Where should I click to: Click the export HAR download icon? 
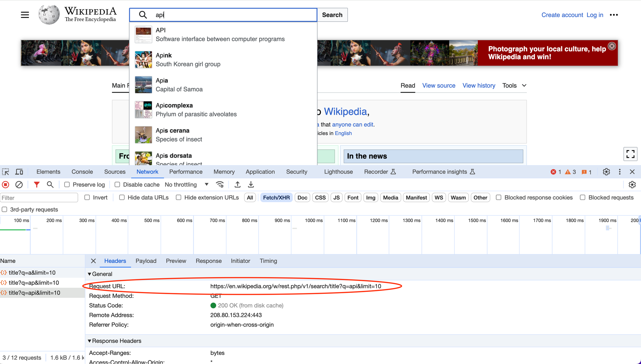(x=251, y=185)
